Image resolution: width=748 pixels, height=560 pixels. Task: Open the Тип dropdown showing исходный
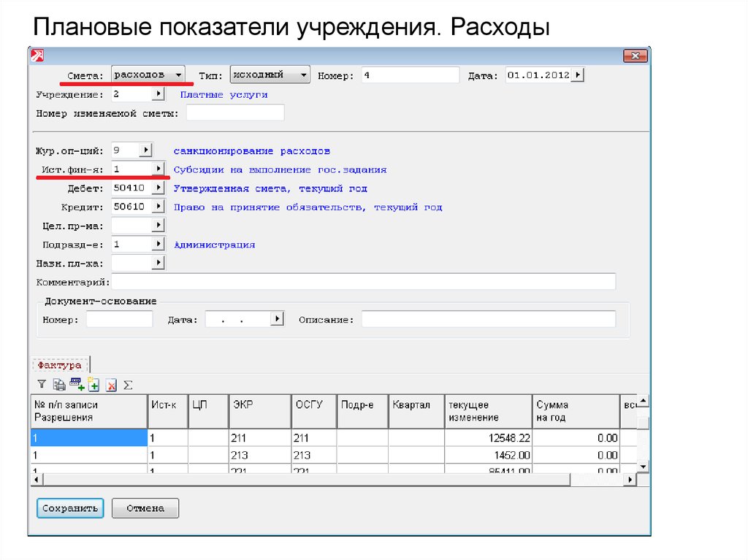pos(303,74)
